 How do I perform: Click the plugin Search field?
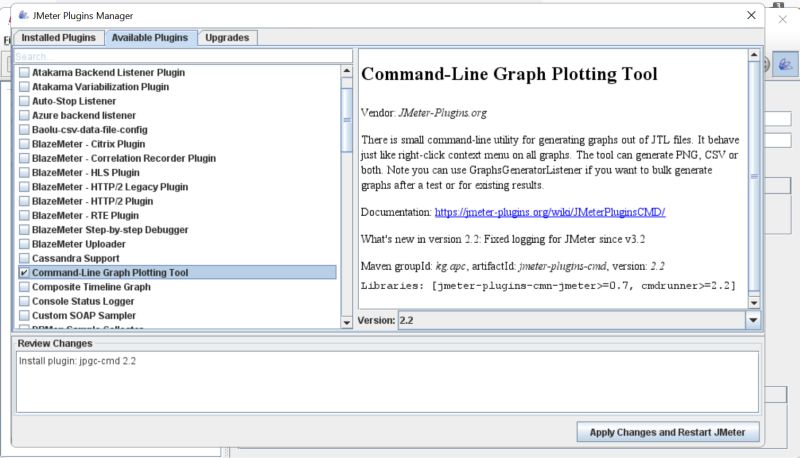coord(183,56)
